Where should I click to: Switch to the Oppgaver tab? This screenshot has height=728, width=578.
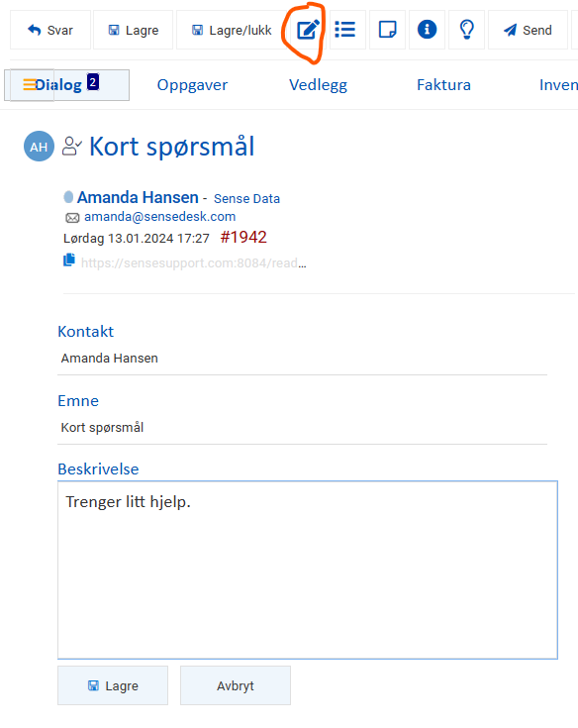tap(192, 85)
